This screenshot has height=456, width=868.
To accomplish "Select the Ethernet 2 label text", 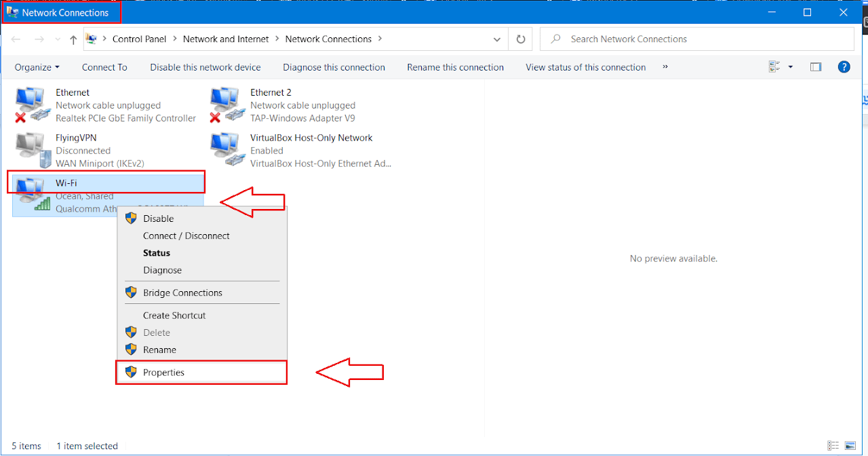I will (271, 92).
